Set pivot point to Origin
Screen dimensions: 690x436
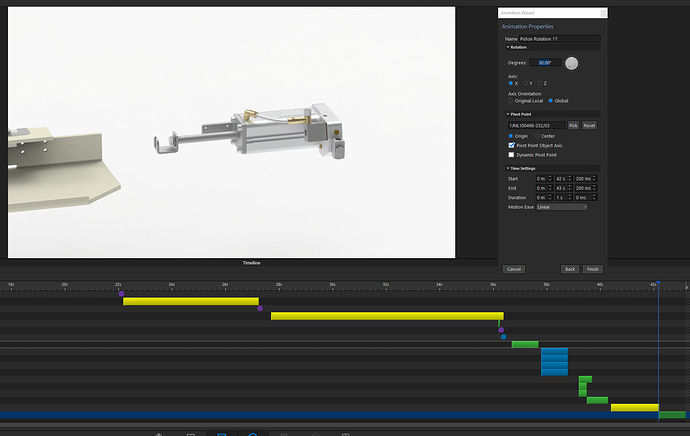point(511,136)
